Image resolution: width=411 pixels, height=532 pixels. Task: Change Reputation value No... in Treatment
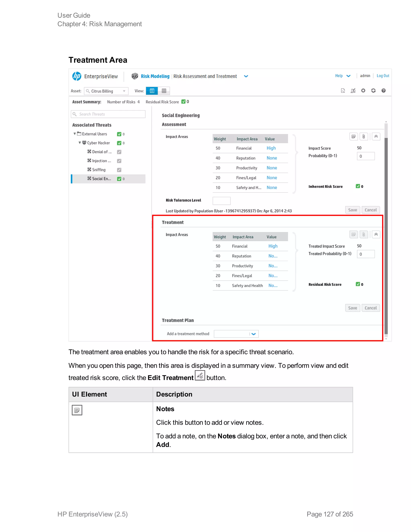pyautogui.click(x=273, y=256)
